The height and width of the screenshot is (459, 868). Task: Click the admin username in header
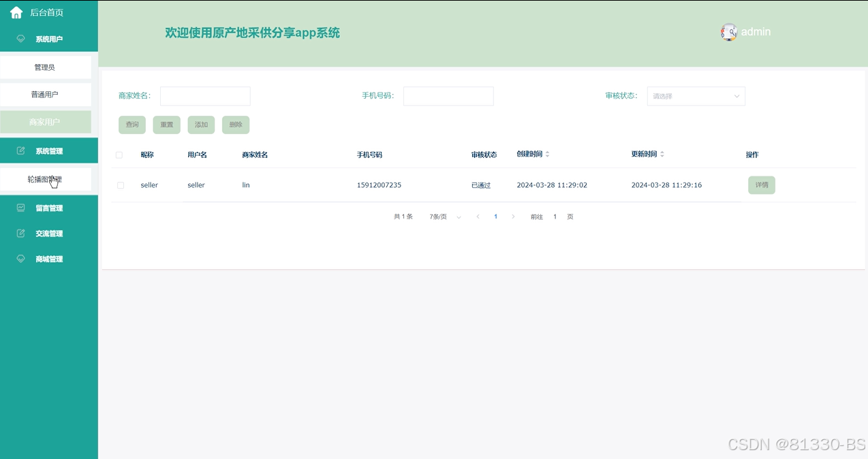click(756, 32)
